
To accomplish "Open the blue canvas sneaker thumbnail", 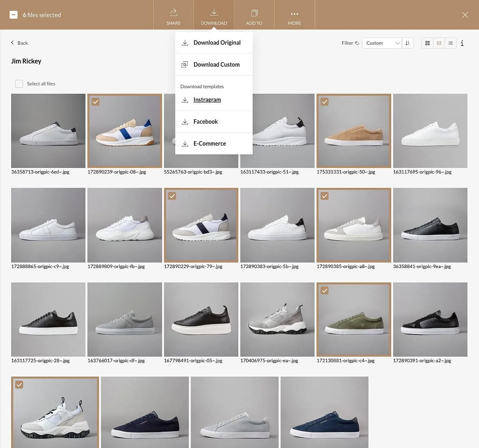I will [x=325, y=412].
